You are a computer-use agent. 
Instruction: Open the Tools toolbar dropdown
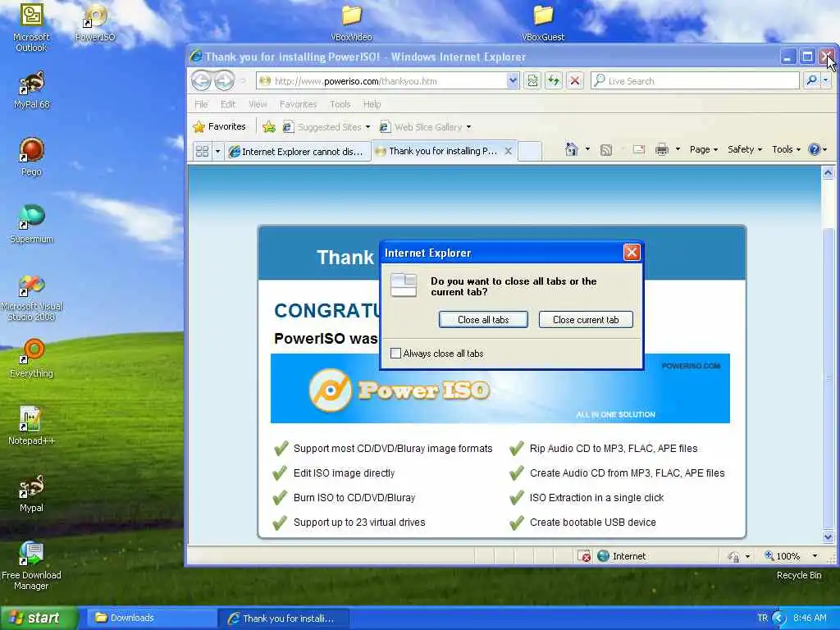pyautogui.click(x=786, y=149)
